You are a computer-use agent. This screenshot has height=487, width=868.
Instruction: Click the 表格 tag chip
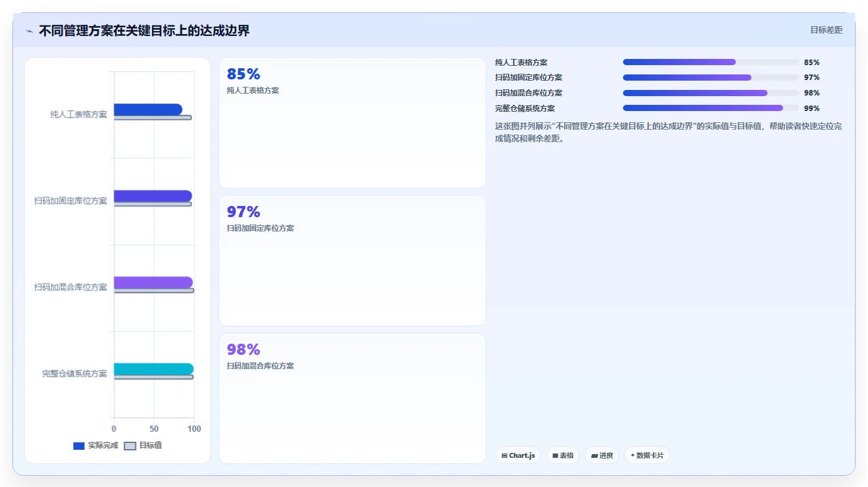(x=563, y=455)
